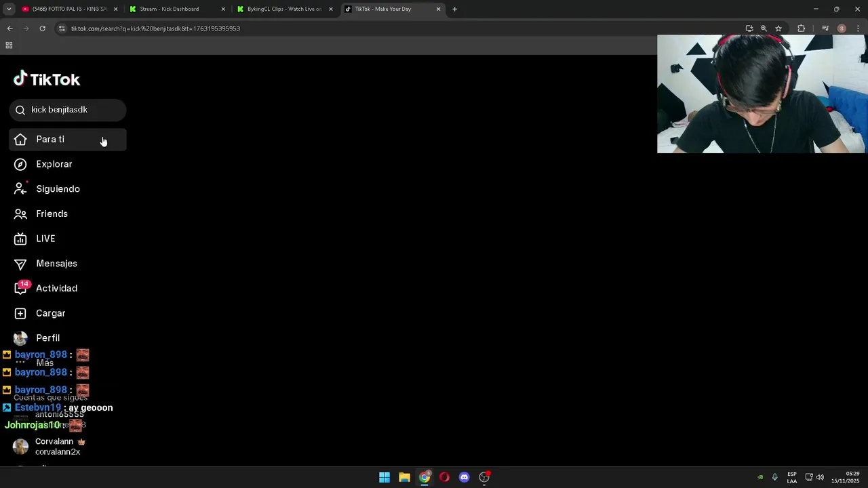Click the search magnifier icon in TikTok
This screenshot has width=868, height=488.
coord(20,110)
